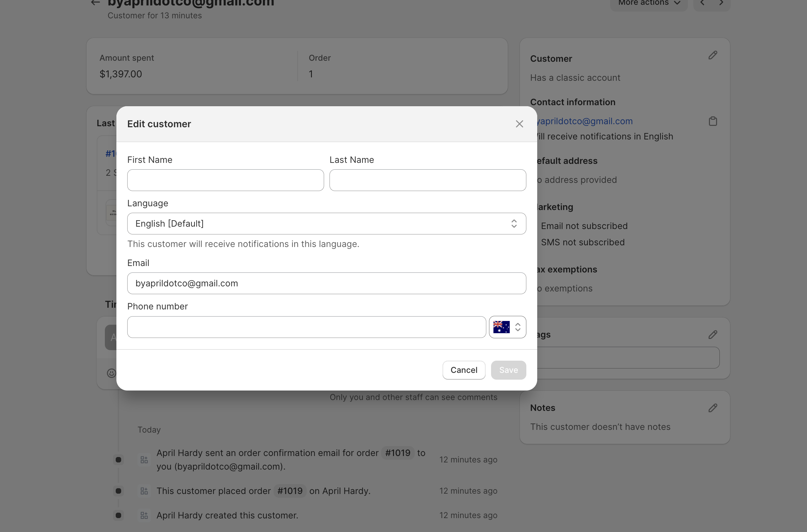Image resolution: width=807 pixels, height=532 pixels.
Task: Click the emoji icon in the timeline comment box
Action: [111, 373]
